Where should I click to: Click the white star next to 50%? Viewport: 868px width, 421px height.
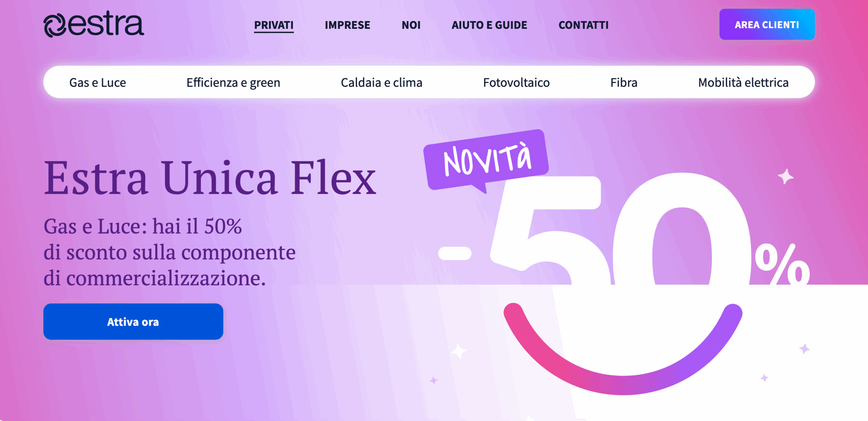point(785,177)
